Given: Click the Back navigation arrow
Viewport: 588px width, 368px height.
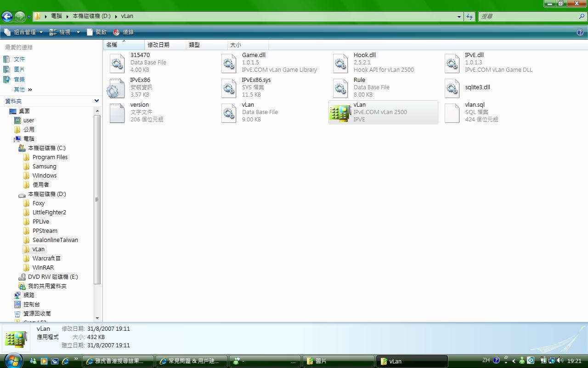Looking at the screenshot, I should [7, 17].
